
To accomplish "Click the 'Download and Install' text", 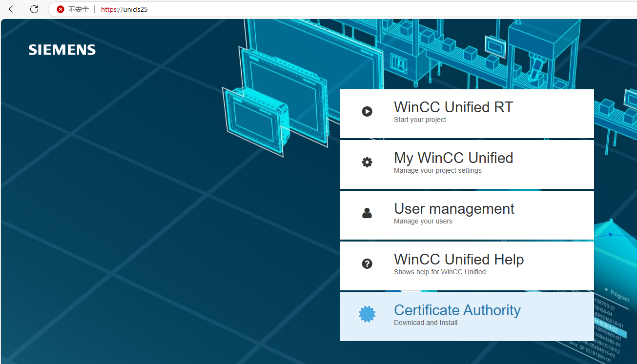I will pos(425,323).
